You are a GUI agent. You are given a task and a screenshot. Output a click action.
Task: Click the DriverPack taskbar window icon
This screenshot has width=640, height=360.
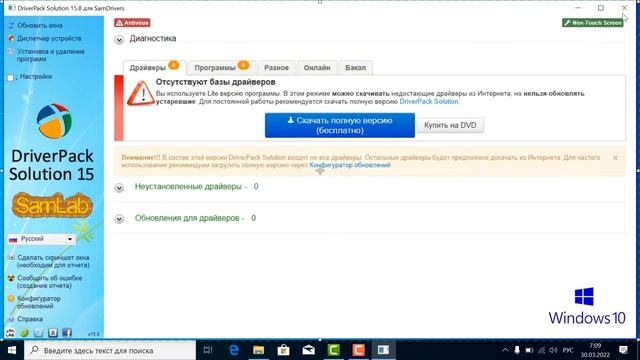383,350
